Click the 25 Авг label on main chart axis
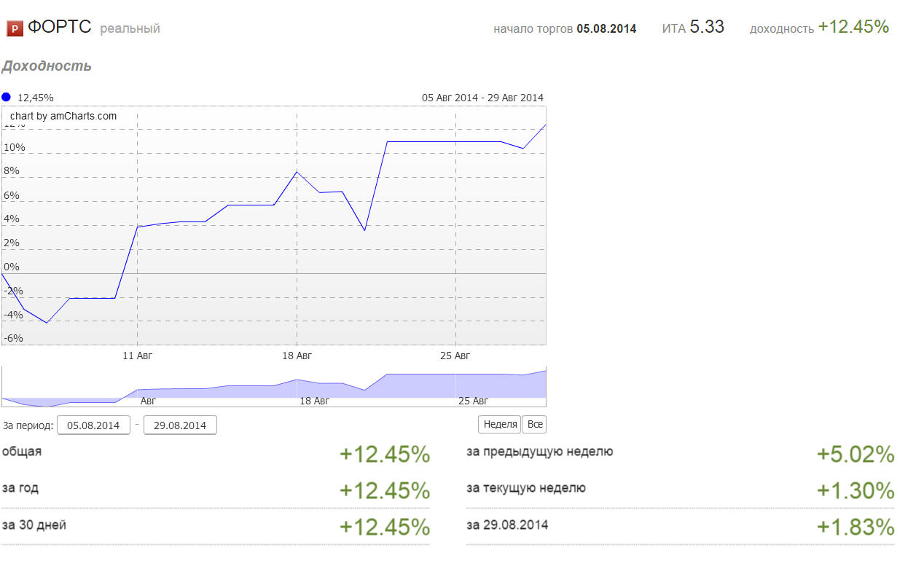This screenshot has width=924, height=569. tap(455, 356)
